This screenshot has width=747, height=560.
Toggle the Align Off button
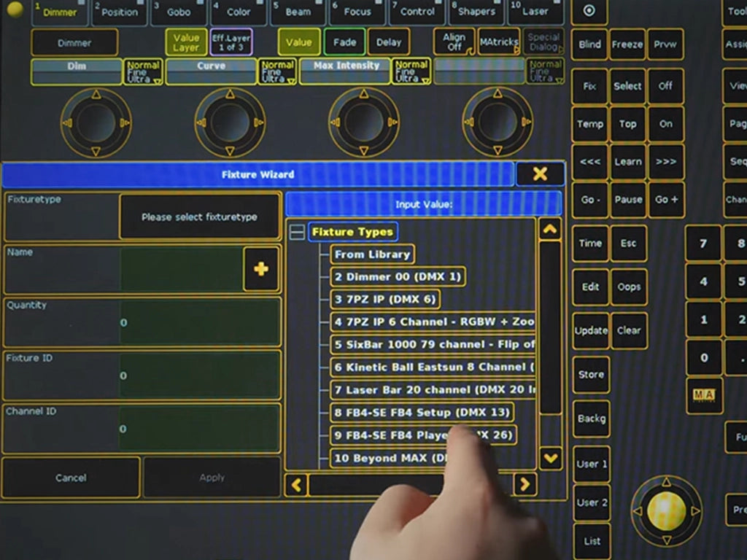click(454, 42)
